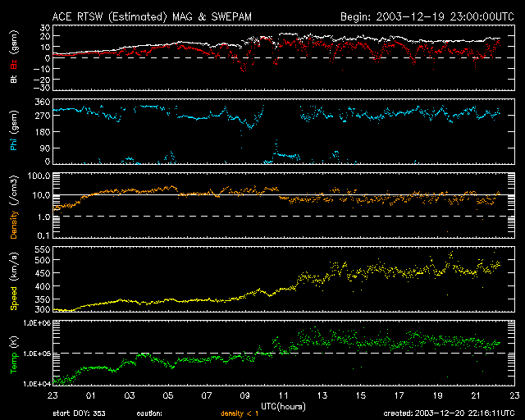Click the '500' tick on the Speed axis
Viewport: 525px width, 420px height.
click(43, 260)
